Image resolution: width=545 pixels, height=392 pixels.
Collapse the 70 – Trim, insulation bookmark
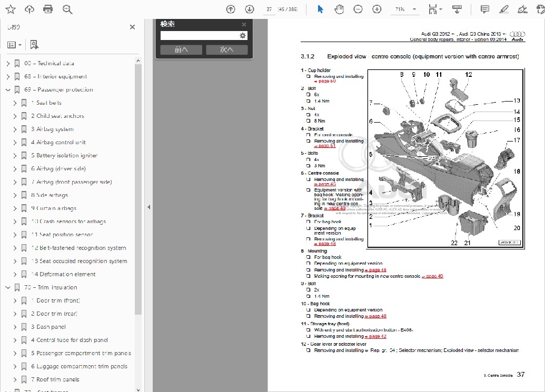(x=8, y=288)
